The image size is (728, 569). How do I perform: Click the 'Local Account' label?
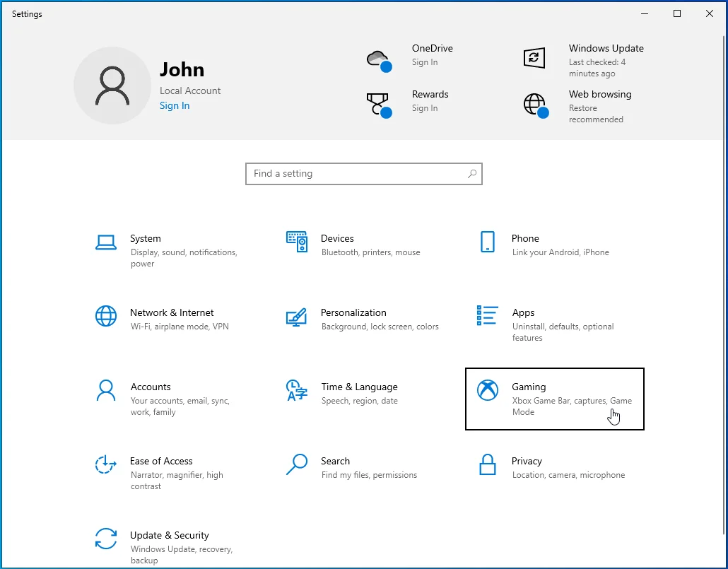coord(190,90)
